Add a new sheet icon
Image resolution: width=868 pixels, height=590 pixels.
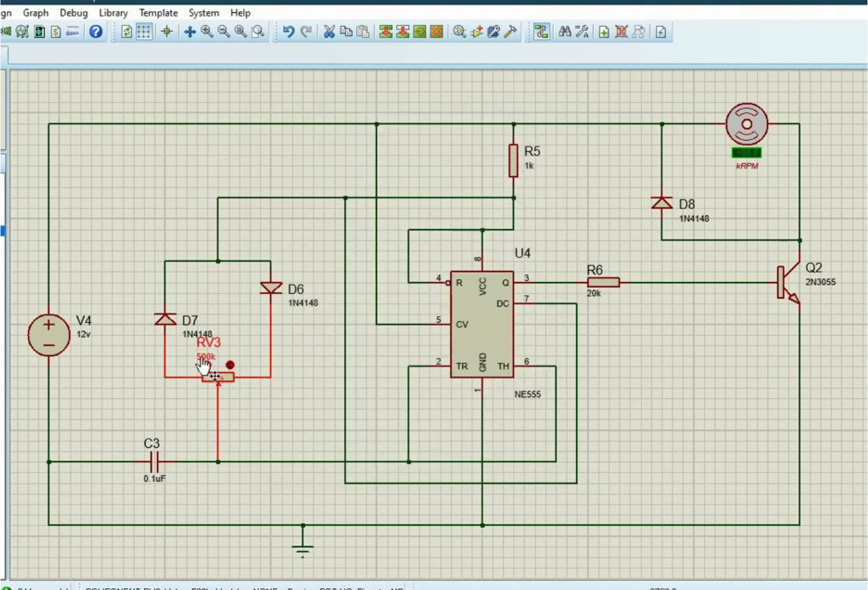[x=604, y=32]
